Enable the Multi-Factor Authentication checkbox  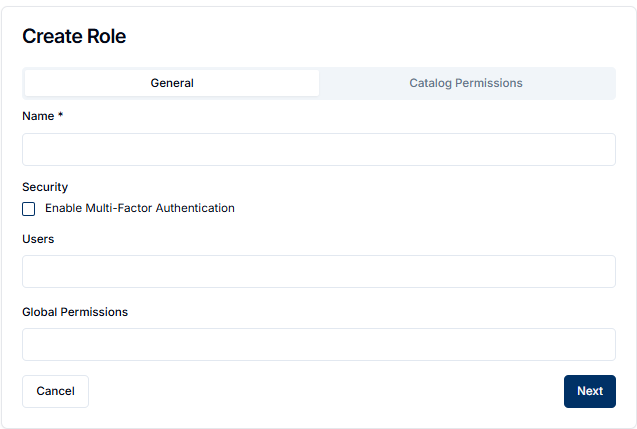[28, 209]
